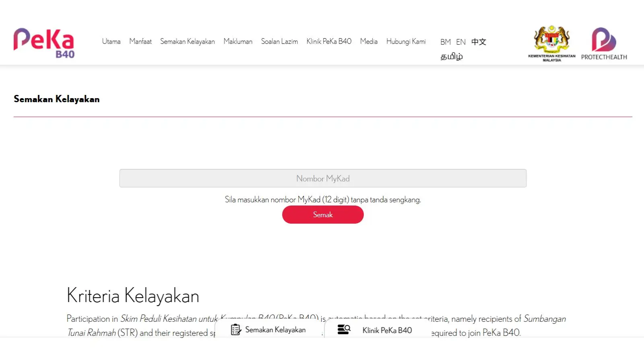Go to Klinik PeKa B40
Image resolution: width=644 pixels, height=362 pixels.
[x=329, y=41]
